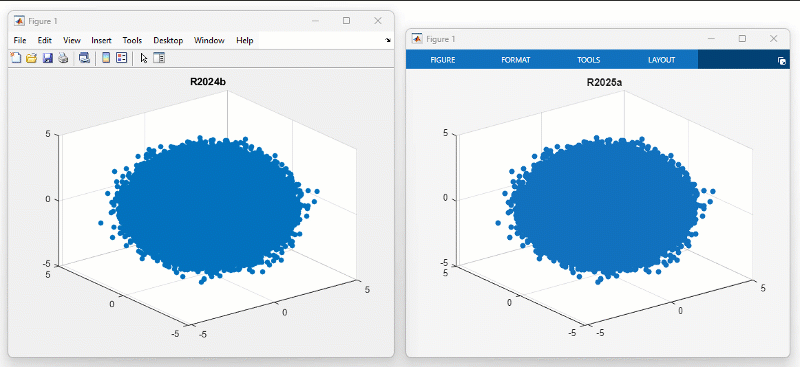This screenshot has width=800, height=367.
Task: Open the File menu
Action: point(20,40)
